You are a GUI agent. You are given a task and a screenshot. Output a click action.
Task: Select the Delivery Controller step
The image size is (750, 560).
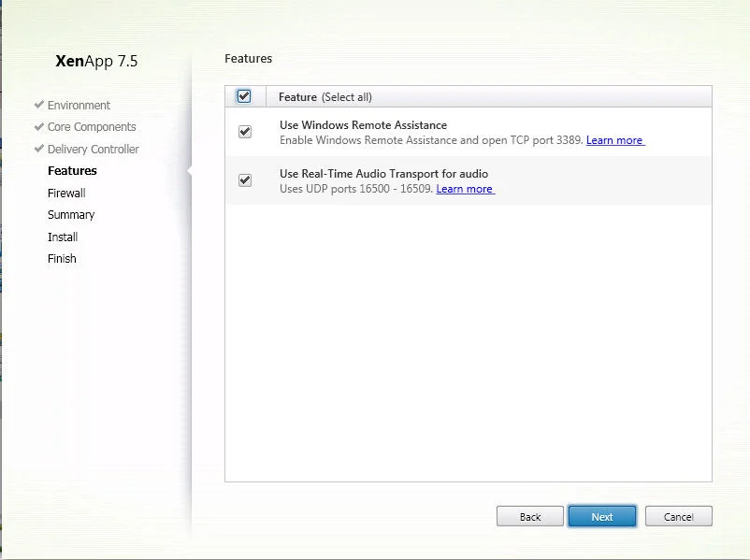pyautogui.click(x=94, y=150)
